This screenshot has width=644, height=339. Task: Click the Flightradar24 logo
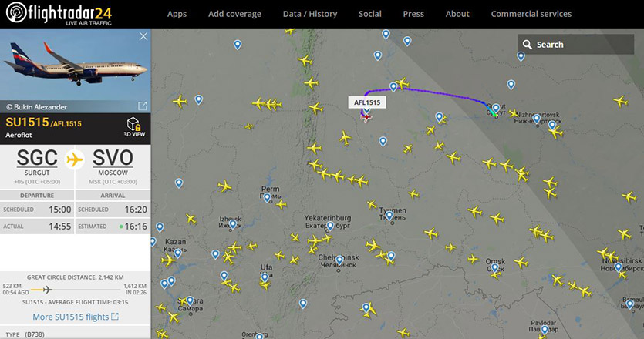click(59, 14)
